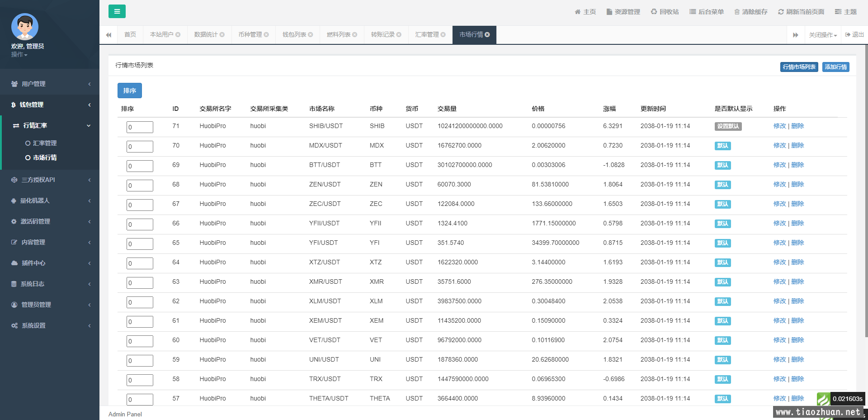Screen dimensions: 868x420
Task: Click sort input for YFI/USDT row
Action: (140, 244)
